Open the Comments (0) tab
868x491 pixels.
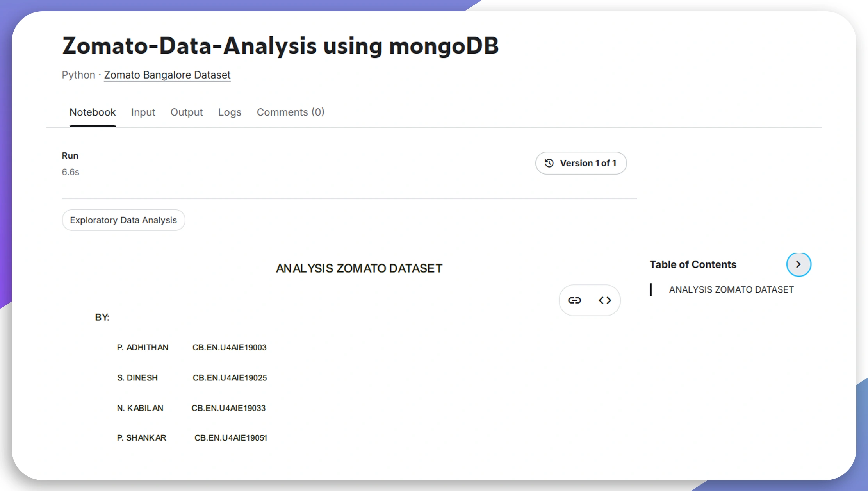coord(291,112)
